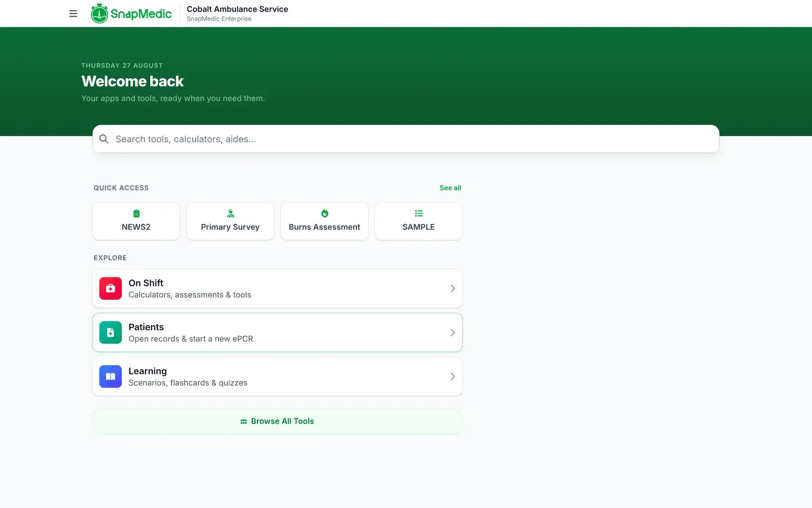The width and height of the screenshot is (812, 508).
Task: Click 'Open records & start a new ePCR' text
Action: [x=191, y=339]
